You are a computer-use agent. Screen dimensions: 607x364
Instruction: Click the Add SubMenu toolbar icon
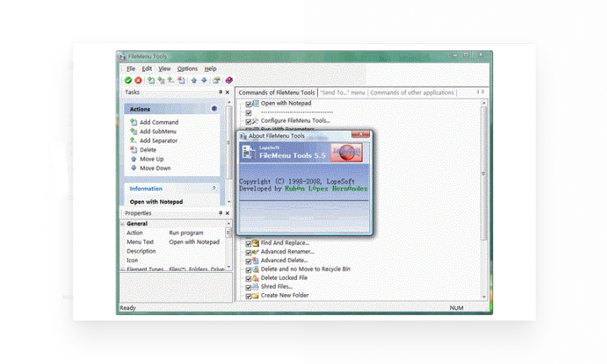pos(161,80)
